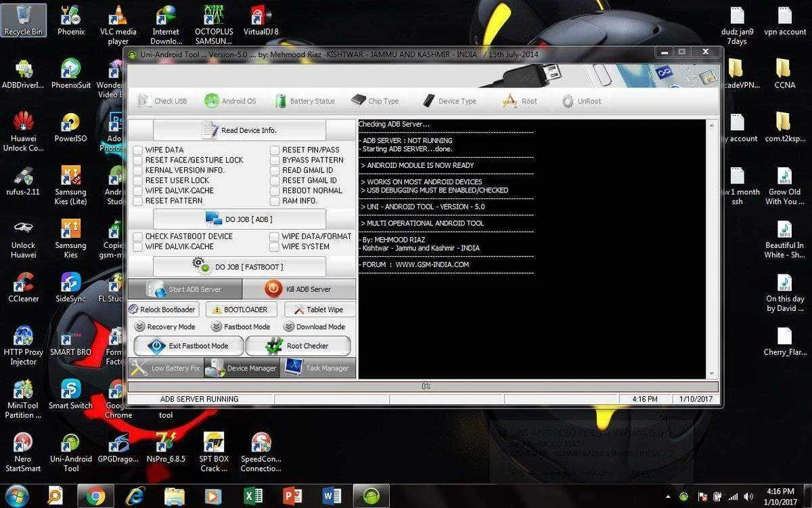Open the NsPro_6.8.5 desktop icon
This screenshot has width=812, height=508.
click(166, 447)
